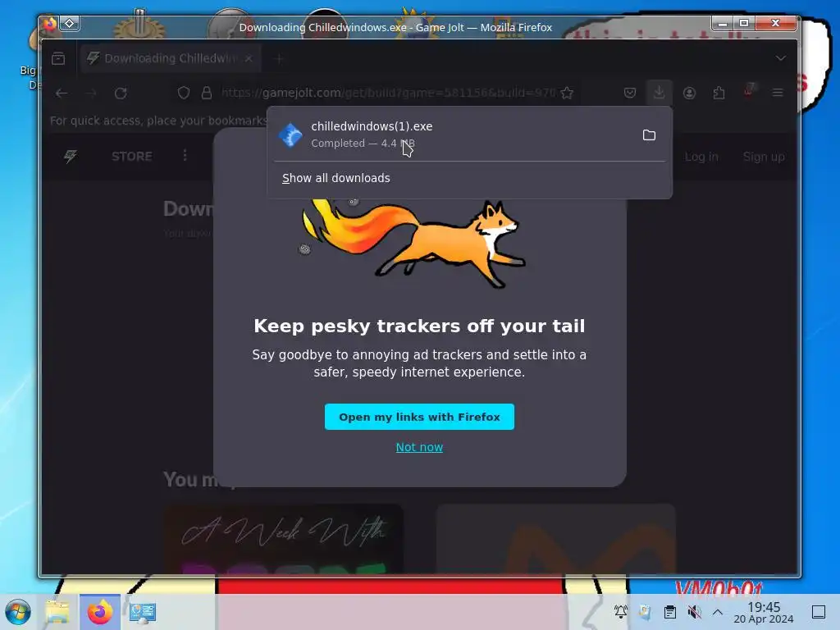Open tracking protection shield icon
840x630 pixels.
coord(184,93)
